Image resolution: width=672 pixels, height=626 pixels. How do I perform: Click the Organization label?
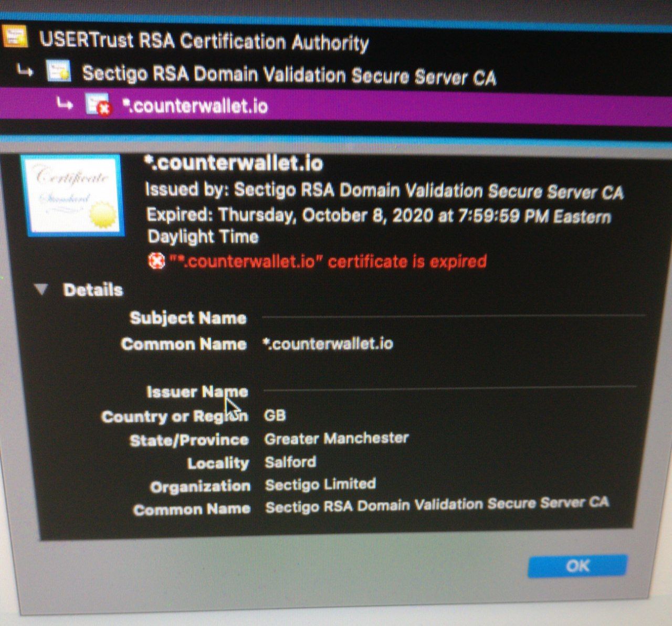[x=200, y=486]
